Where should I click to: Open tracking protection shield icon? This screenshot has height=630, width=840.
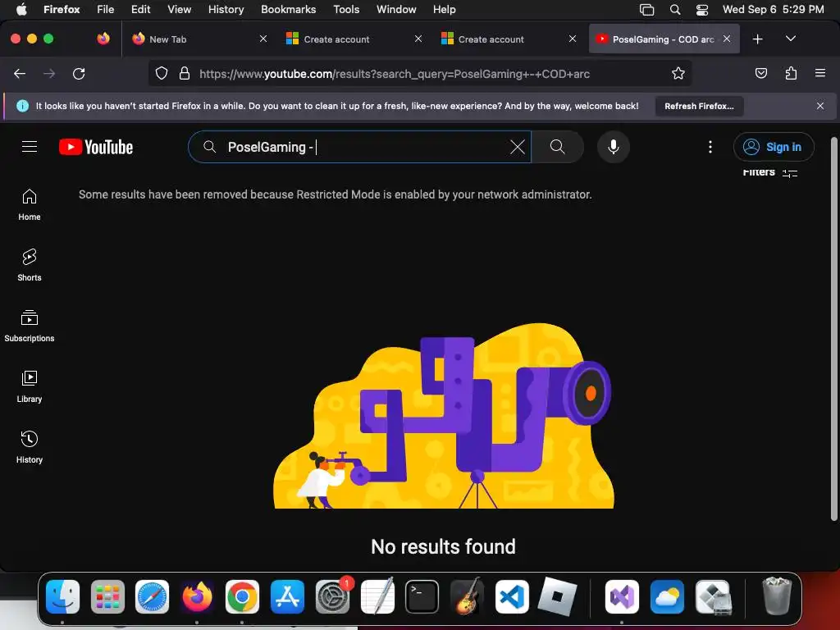pyautogui.click(x=162, y=73)
